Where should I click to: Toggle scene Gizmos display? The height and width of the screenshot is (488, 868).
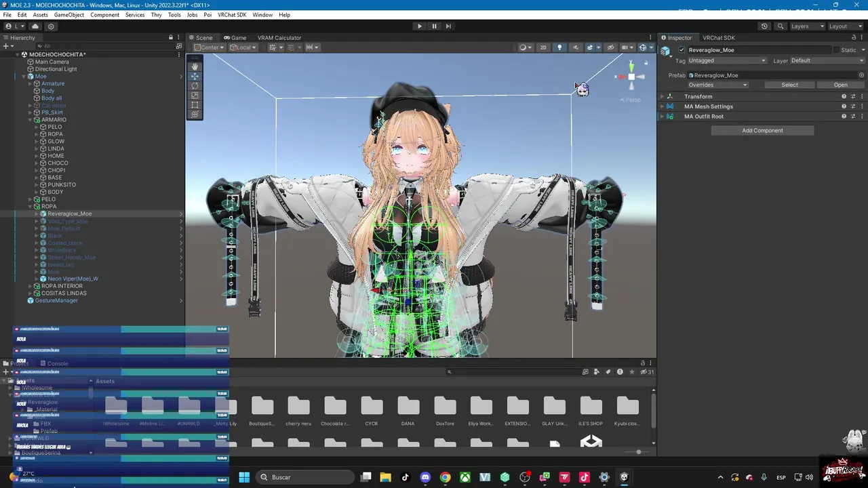point(643,47)
